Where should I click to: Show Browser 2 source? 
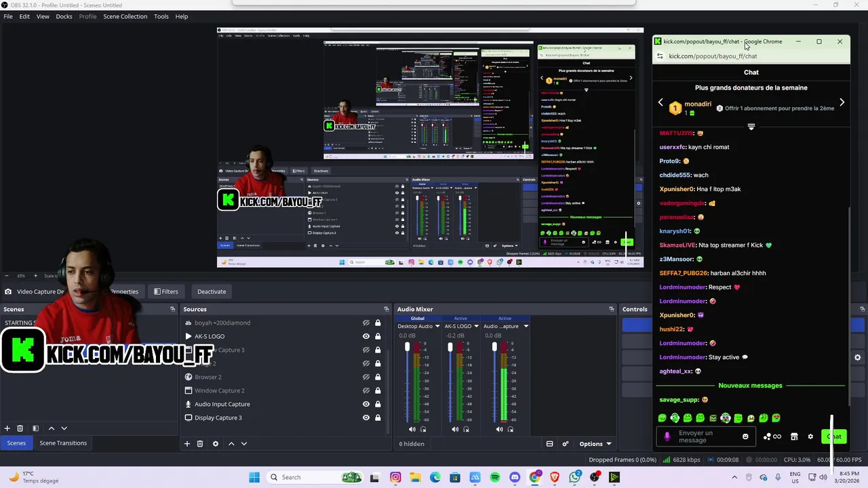click(366, 377)
